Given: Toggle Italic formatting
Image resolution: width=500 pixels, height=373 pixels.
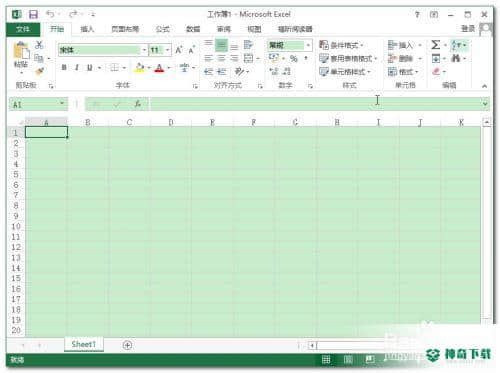Looking at the screenshot, I should [x=77, y=68].
